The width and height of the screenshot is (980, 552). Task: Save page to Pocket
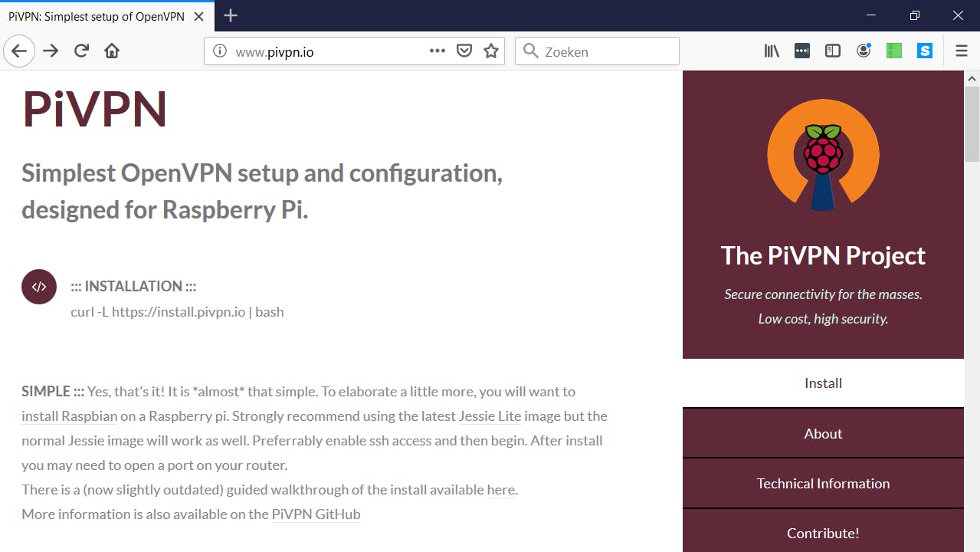point(464,51)
